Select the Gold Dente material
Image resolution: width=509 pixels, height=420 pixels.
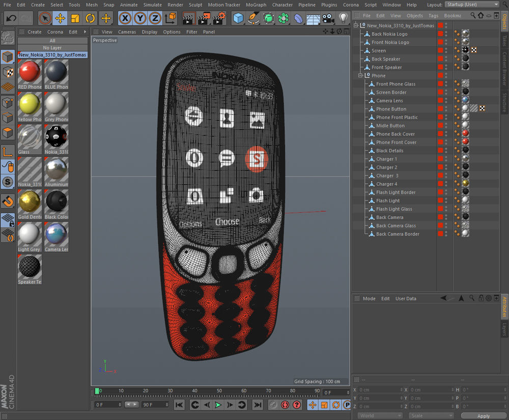[30, 205]
